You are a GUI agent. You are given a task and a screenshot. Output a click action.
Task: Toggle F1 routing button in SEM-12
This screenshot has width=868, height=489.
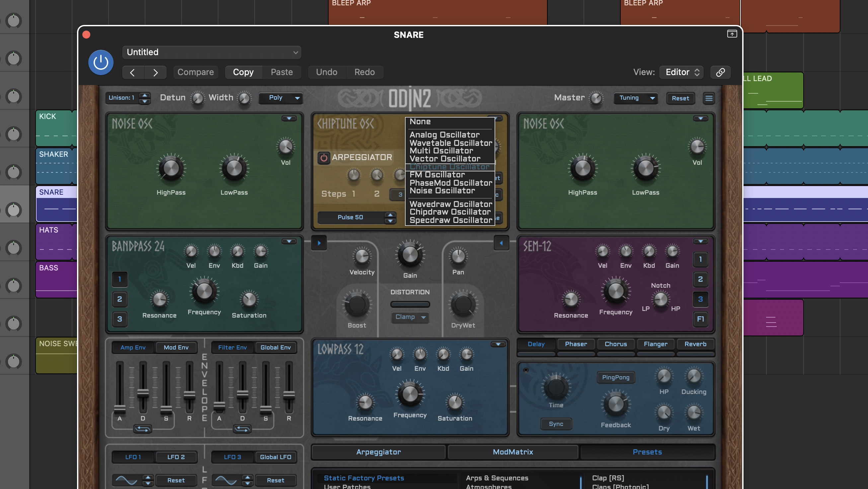click(x=700, y=319)
